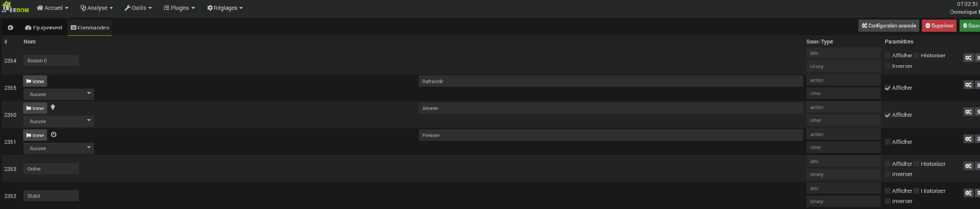
Task: Enable Historiser for the Online command
Action: coord(916,164)
